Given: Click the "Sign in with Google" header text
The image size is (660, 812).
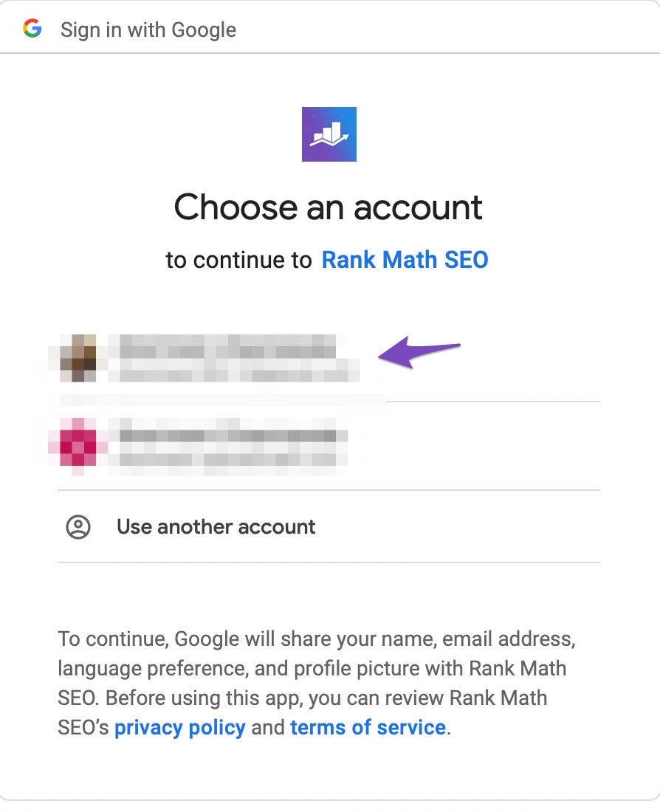Looking at the screenshot, I should [x=148, y=30].
